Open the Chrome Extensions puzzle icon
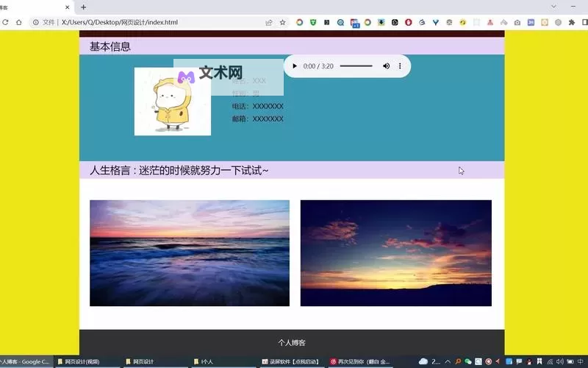Viewport: 588px width, 368px height. 572,23
